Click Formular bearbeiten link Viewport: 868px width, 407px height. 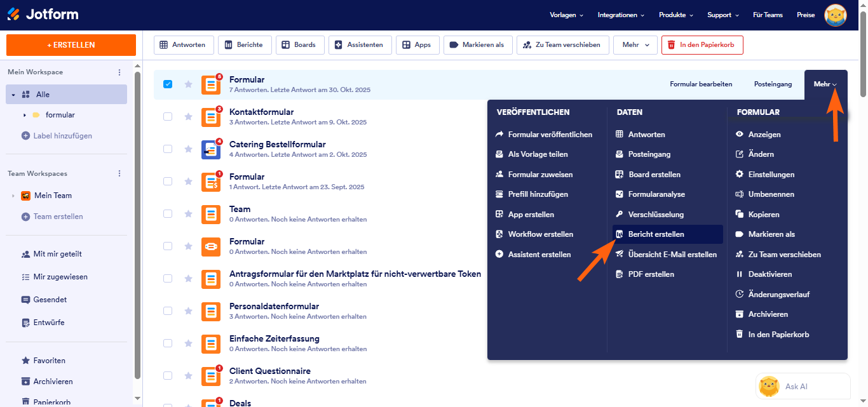(701, 84)
